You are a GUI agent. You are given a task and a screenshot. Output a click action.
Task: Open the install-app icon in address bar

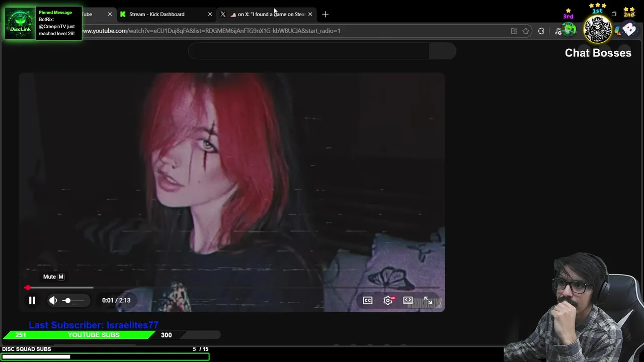(514, 31)
